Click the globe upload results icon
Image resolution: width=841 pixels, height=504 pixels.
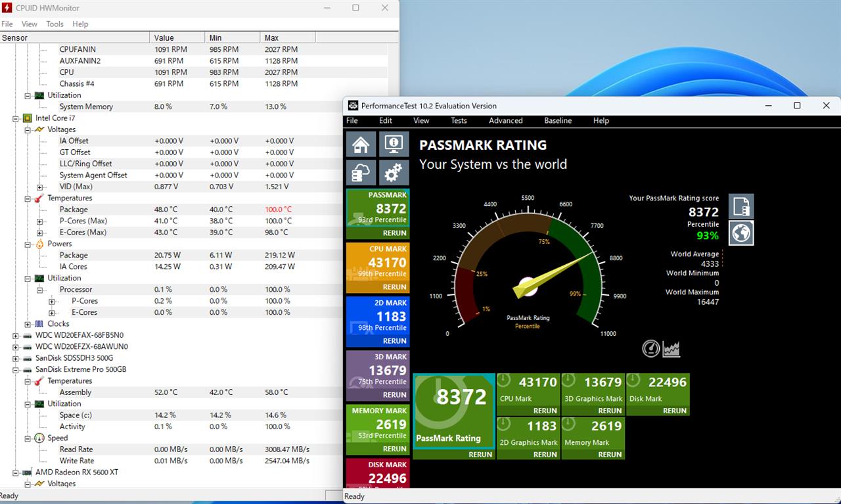741,233
